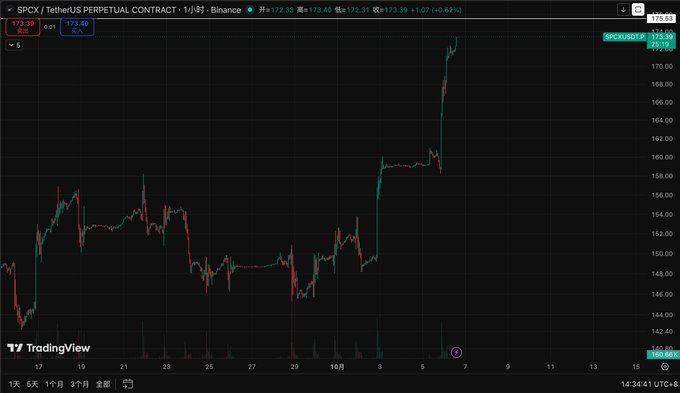This screenshot has height=393, width=680.
Task: Click the 11 date label on time axis
Action: tap(550, 367)
